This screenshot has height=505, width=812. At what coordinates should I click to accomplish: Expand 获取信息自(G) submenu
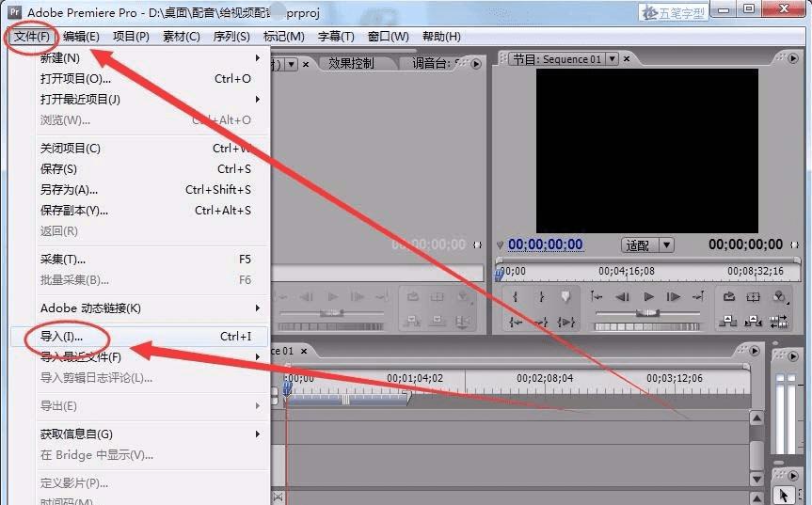[x=258, y=434]
